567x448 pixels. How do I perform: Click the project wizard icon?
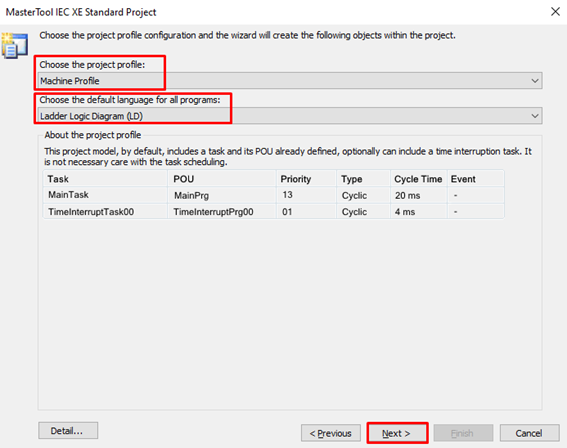(x=14, y=45)
